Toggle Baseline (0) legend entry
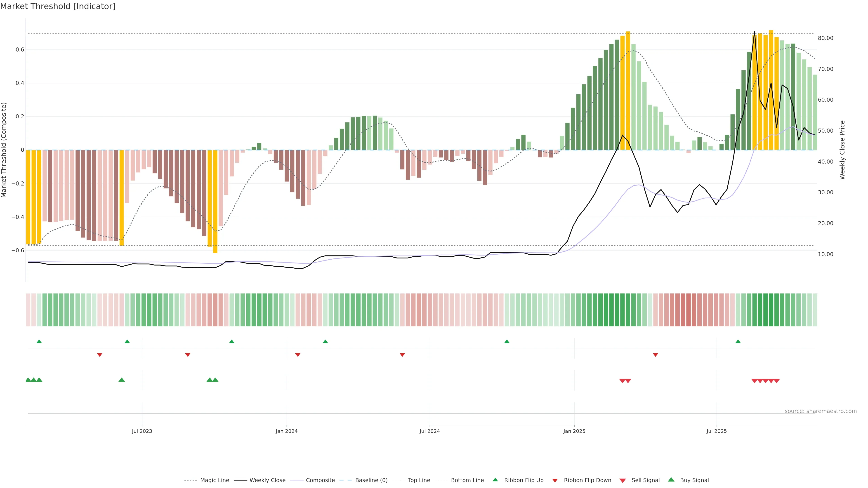This screenshot has height=488, width=868. click(x=371, y=480)
